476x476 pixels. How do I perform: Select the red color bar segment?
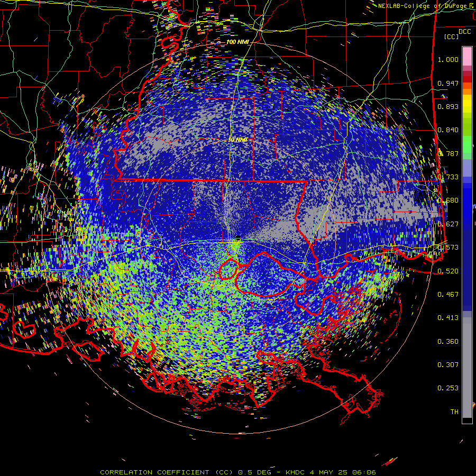(x=467, y=79)
